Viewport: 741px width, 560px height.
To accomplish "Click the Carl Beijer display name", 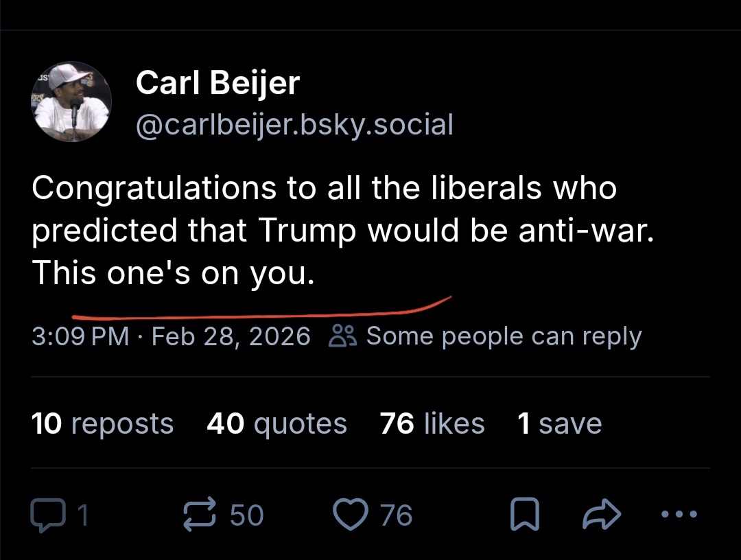I will click(x=217, y=83).
